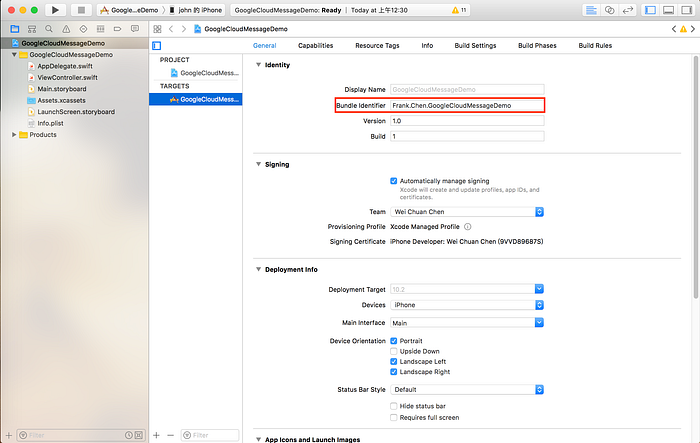
Task: Run the project with the Play button
Action: coord(55,10)
